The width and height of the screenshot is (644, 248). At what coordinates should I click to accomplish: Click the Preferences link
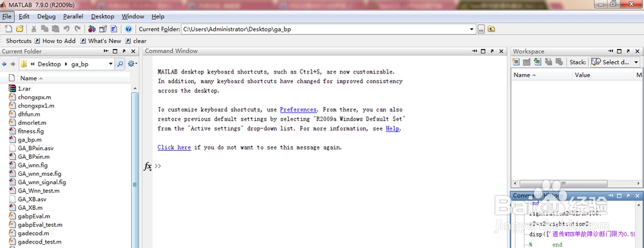point(298,110)
